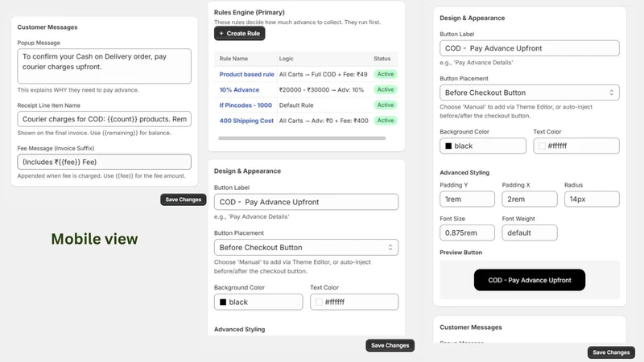Open Button Placement dropdown in right panel
Viewport: 644px width, 362px height.
point(530,93)
